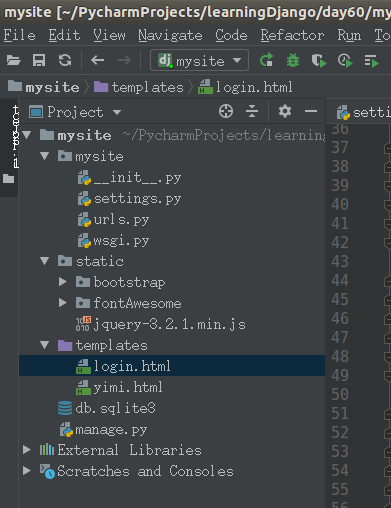
Task: Click templates breadcrumb in navigation bar
Action: coord(139,87)
